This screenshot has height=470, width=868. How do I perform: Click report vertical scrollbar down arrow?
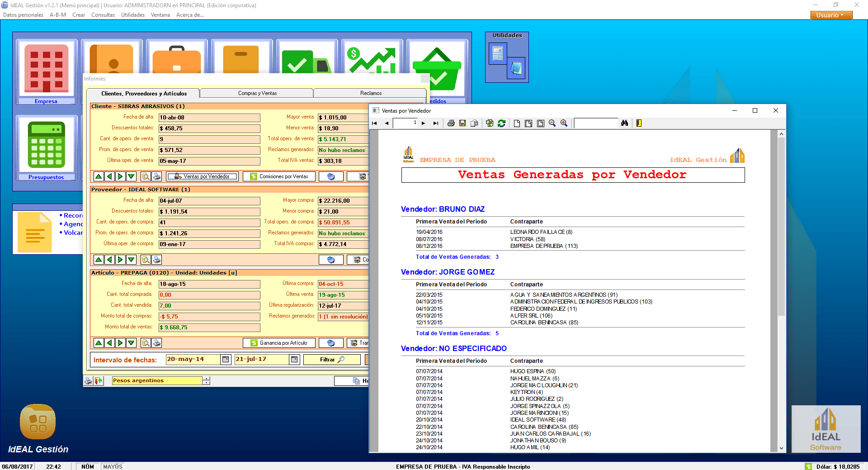(x=781, y=448)
